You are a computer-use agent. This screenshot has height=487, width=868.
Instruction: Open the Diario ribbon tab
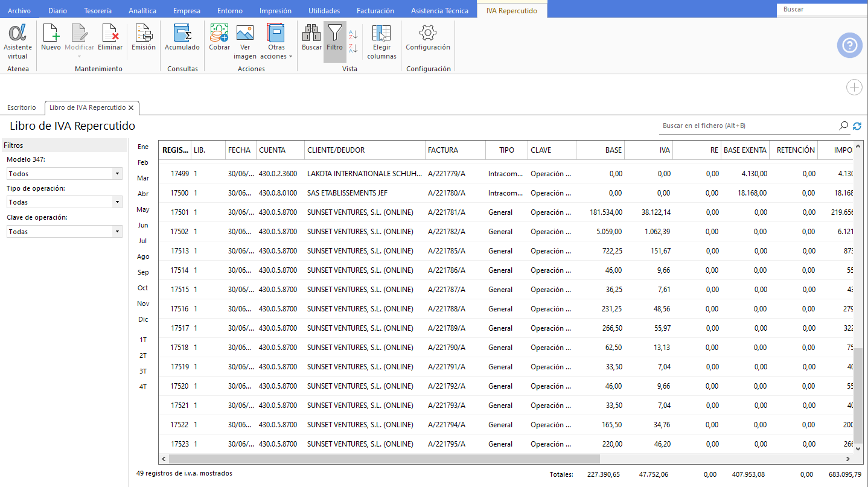[x=57, y=11]
